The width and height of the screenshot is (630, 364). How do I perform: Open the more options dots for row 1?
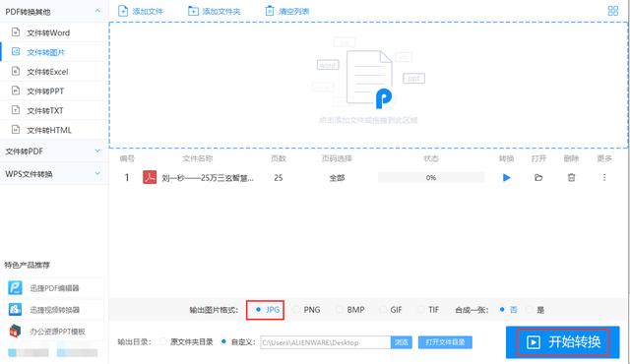(x=603, y=177)
